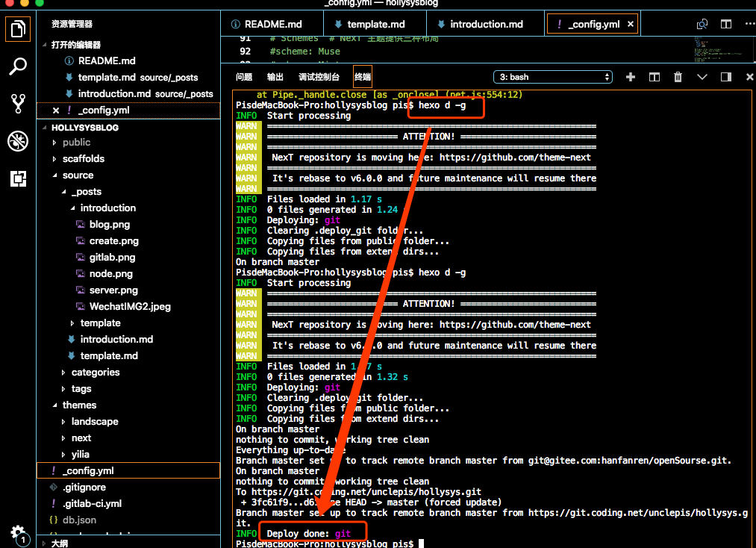Switch to the 输出 panel tab

pyautogui.click(x=275, y=77)
